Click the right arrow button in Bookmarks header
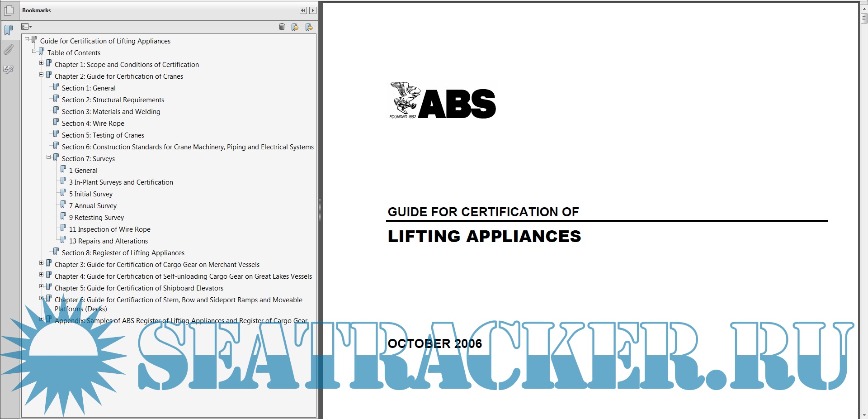Image resolution: width=868 pixels, height=419 pixels. 312,10
